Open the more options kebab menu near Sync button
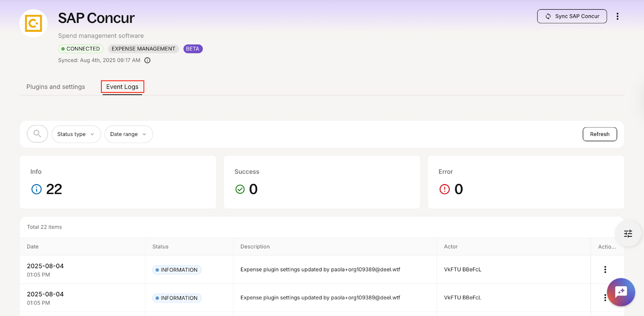The height and width of the screenshot is (316, 644). pos(617,16)
